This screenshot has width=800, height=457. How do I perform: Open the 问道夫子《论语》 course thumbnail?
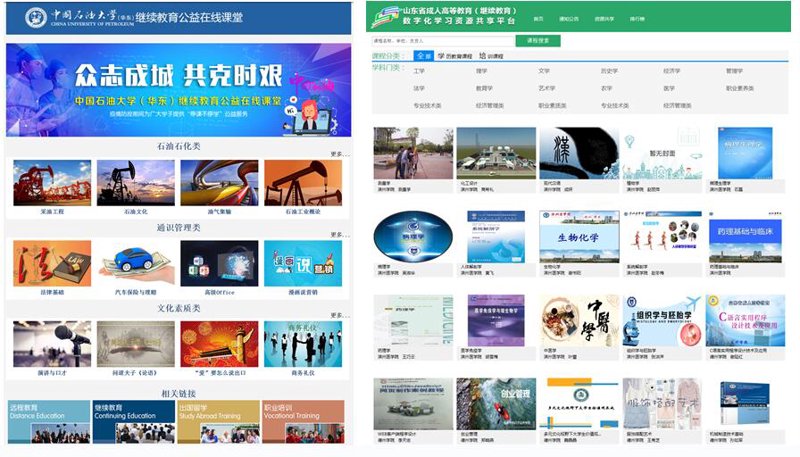(x=136, y=344)
